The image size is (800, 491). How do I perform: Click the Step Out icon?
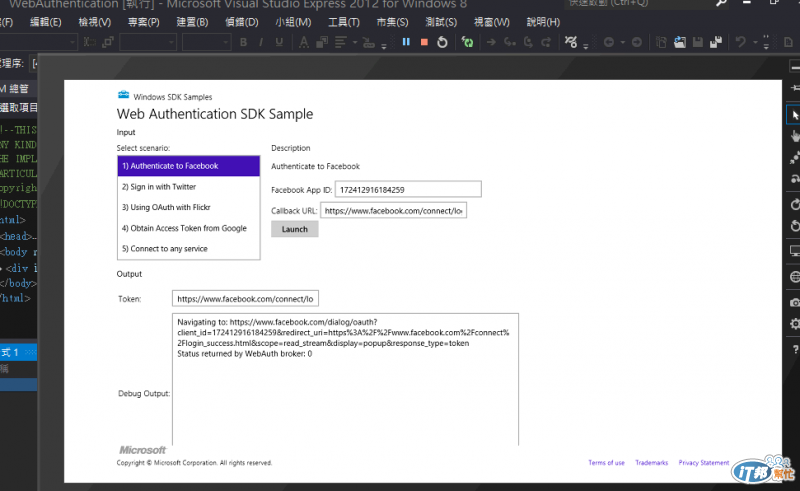[x=546, y=42]
